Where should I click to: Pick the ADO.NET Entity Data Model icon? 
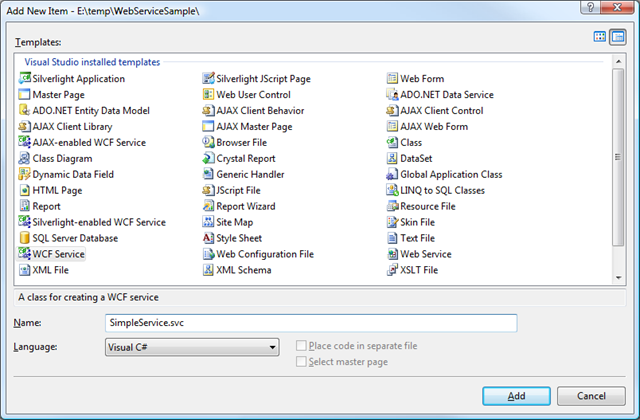pyautogui.click(x=24, y=110)
